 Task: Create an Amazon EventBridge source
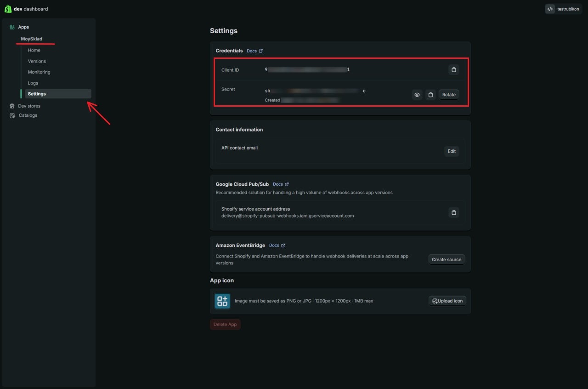447,259
